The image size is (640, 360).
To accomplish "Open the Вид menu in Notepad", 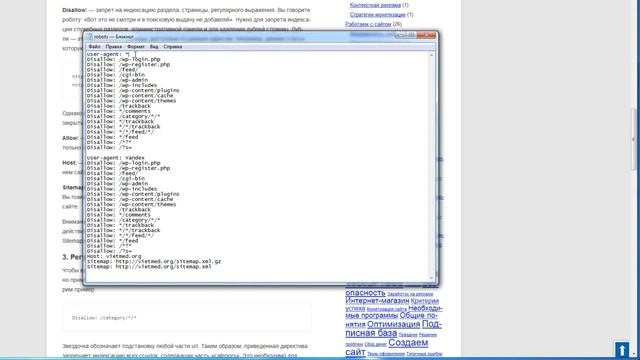I will (154, 47).
